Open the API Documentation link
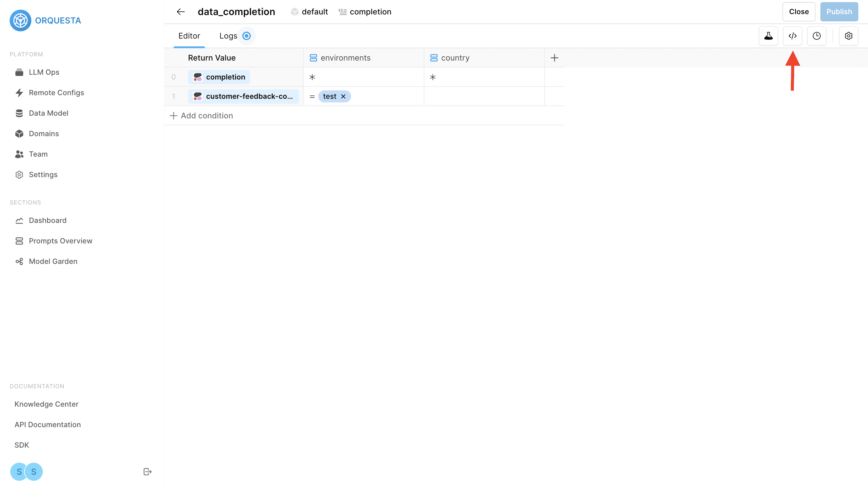Screen dimensions: 868x491 point(48,424)
